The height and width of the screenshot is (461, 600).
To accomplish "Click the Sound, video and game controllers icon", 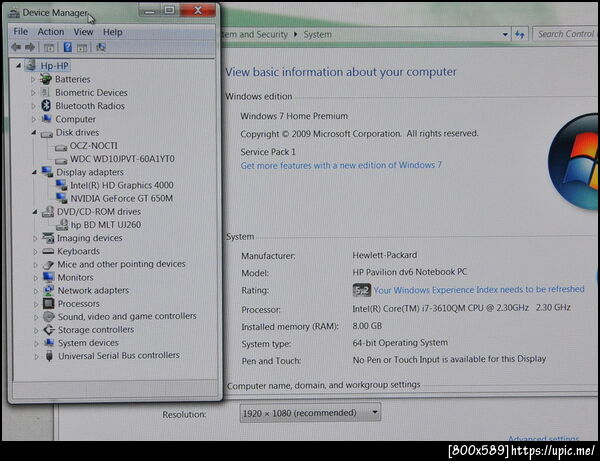I will (x=49, y=316).
